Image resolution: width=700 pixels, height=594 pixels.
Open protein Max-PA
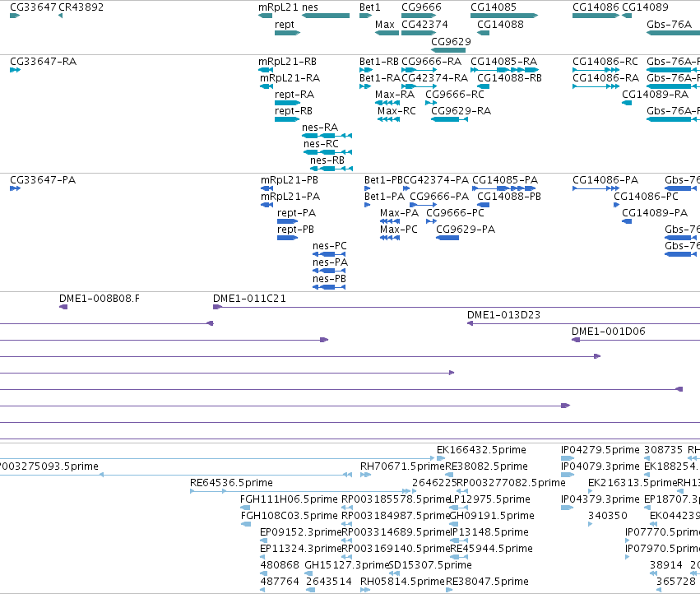point(399,213)
